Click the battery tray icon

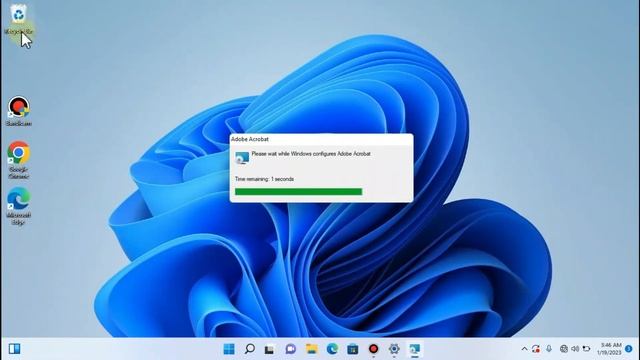click(x=587, y=349)
